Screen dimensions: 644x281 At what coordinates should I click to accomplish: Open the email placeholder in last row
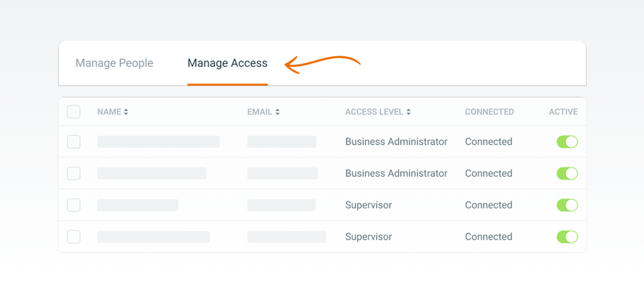coord(287,237)
